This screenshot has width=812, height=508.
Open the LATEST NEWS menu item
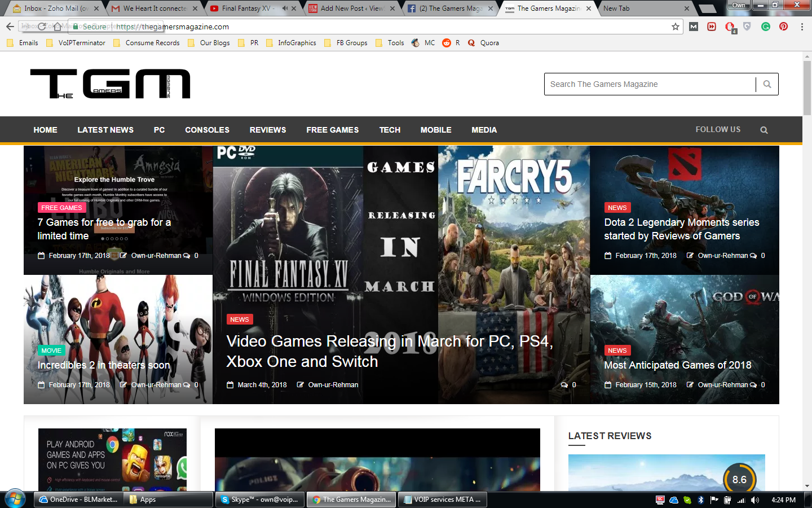tap(105, 130)
